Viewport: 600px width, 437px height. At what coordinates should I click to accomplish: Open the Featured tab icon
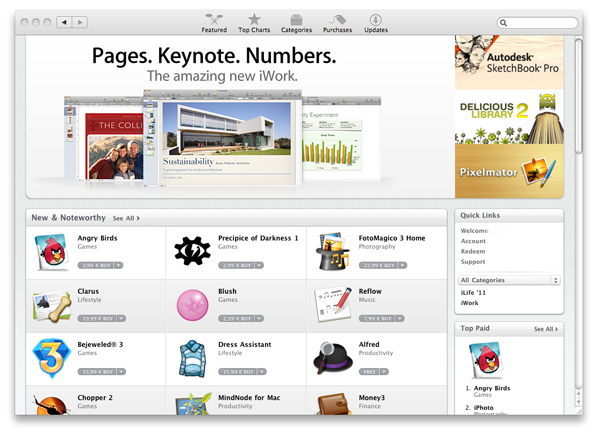(x=214, y=19)
